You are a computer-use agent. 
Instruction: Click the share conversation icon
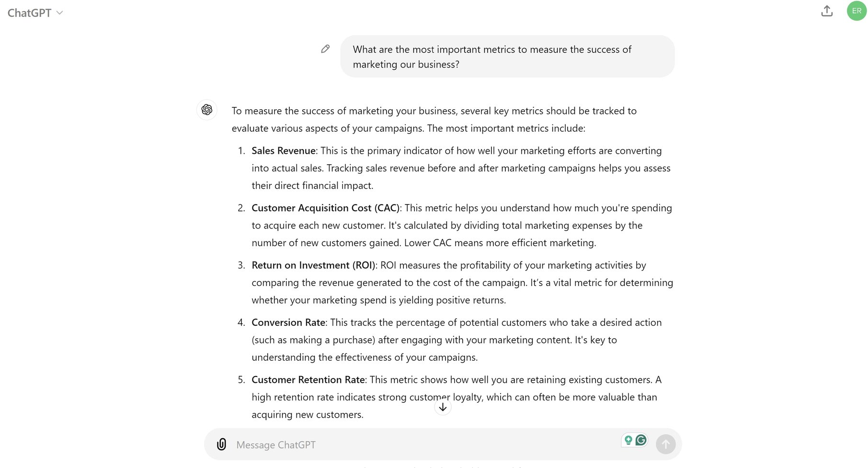[827, 11]
